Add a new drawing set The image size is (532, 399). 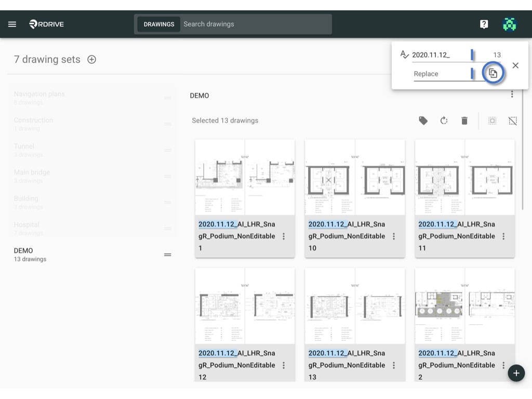tap(91, 59)
